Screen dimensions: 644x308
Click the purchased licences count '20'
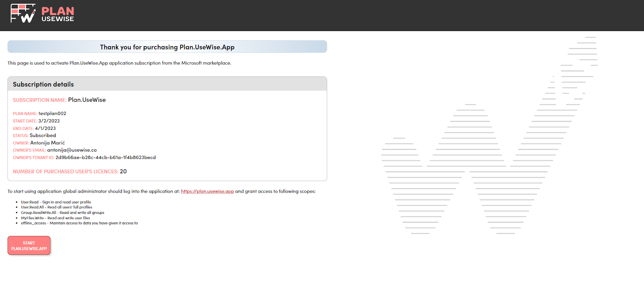[x=123, y=171]
